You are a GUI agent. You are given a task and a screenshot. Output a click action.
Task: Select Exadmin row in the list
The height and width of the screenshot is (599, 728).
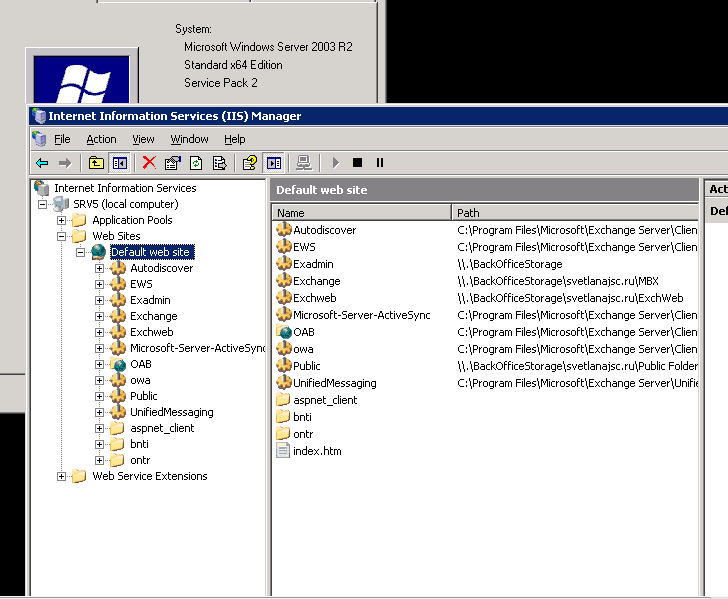pos(485,264)
